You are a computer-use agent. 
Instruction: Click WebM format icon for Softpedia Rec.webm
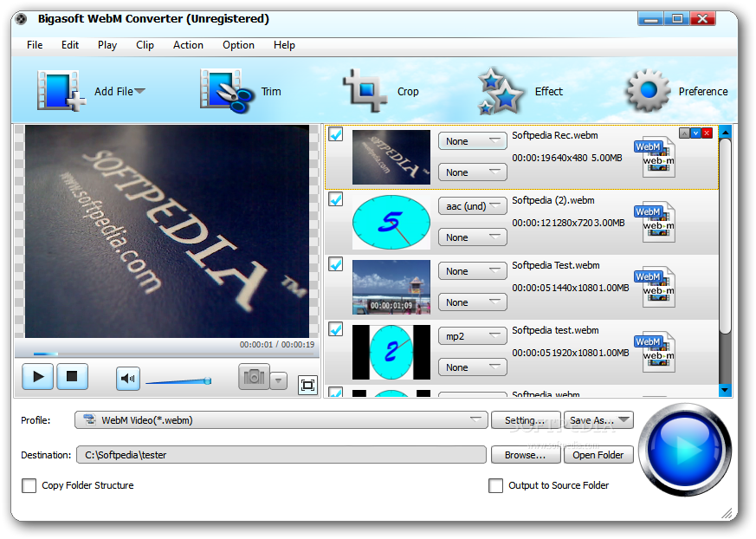[656, 157]
